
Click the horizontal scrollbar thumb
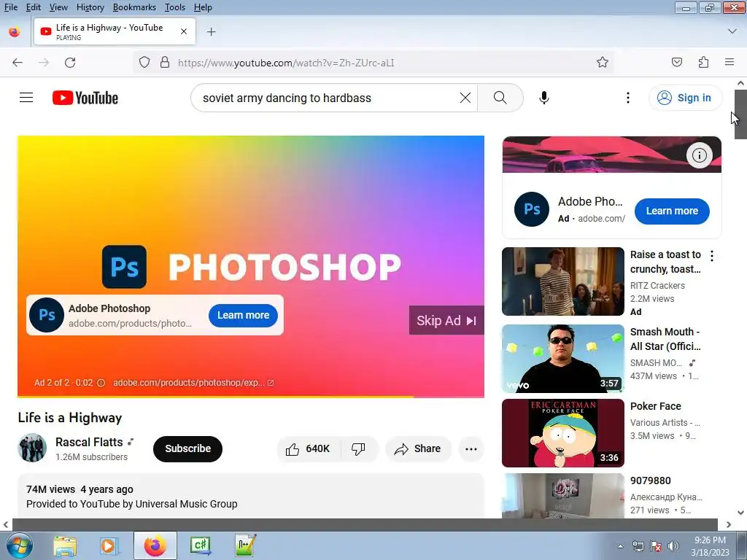tap(365, 524)
